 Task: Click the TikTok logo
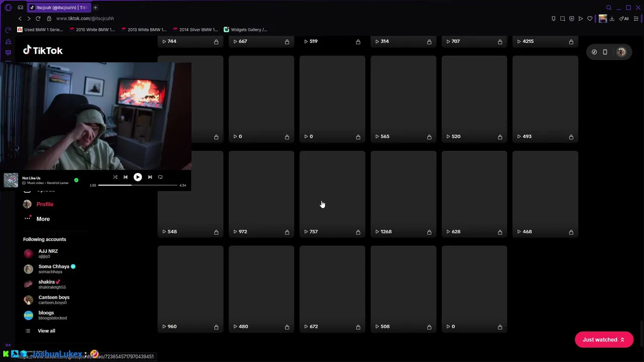coord(43,50)
